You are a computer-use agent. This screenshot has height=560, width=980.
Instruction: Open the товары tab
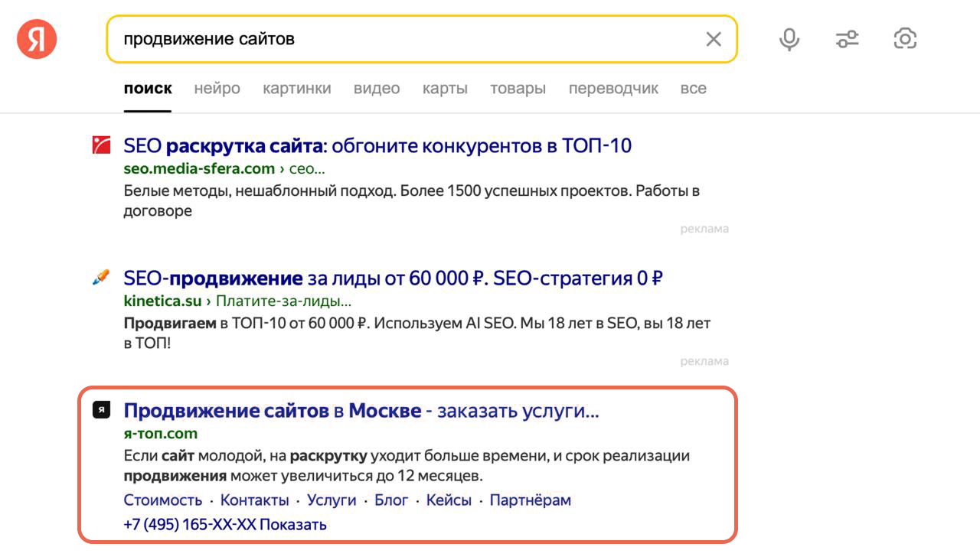(518, 89)
